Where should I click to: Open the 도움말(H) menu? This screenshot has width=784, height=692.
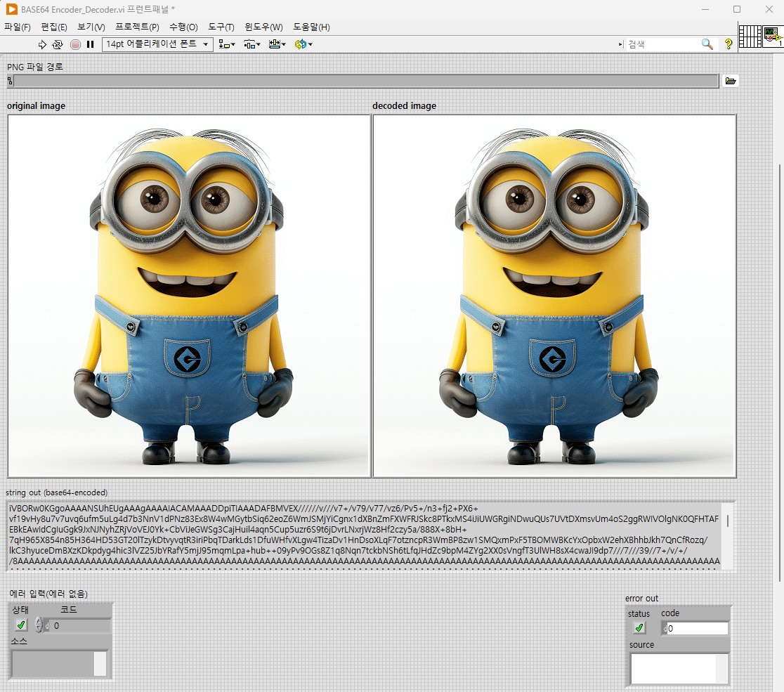pyautogui.click(x=311, y=27)
